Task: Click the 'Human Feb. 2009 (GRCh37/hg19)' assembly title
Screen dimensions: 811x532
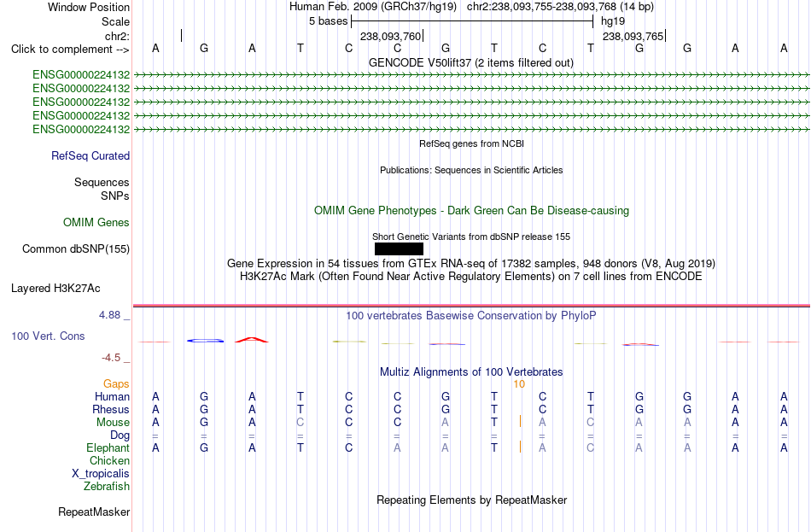Action: (373, 7)
